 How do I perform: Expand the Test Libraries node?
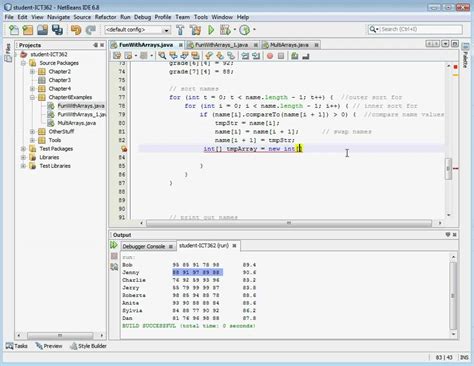23,166
